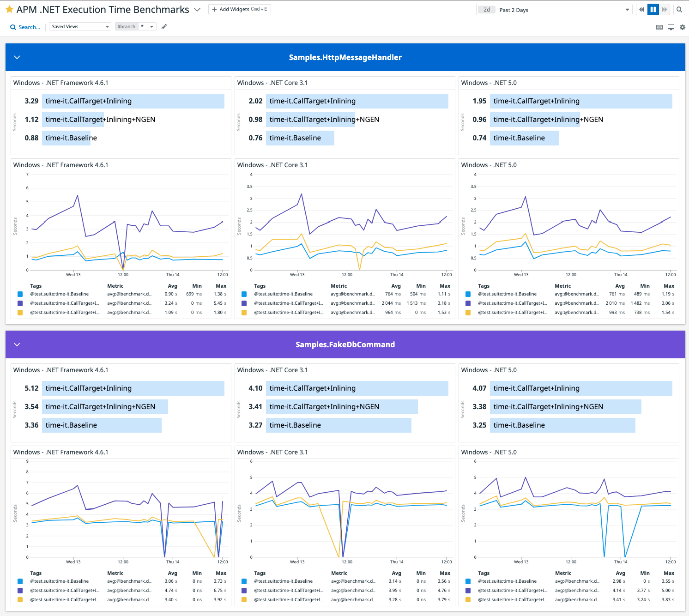Click the Add Widgets button
This screenshot has height=616, width=689.
[240, 9]
